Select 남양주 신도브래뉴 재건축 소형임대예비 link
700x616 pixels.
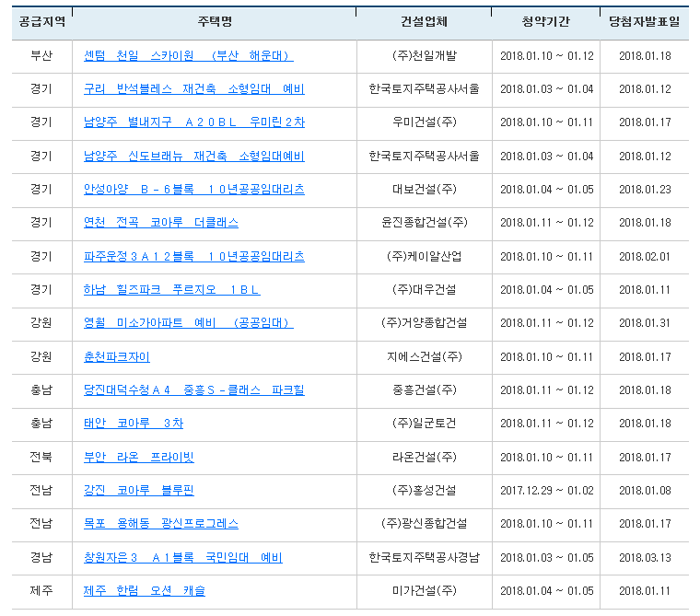(193, 156)
